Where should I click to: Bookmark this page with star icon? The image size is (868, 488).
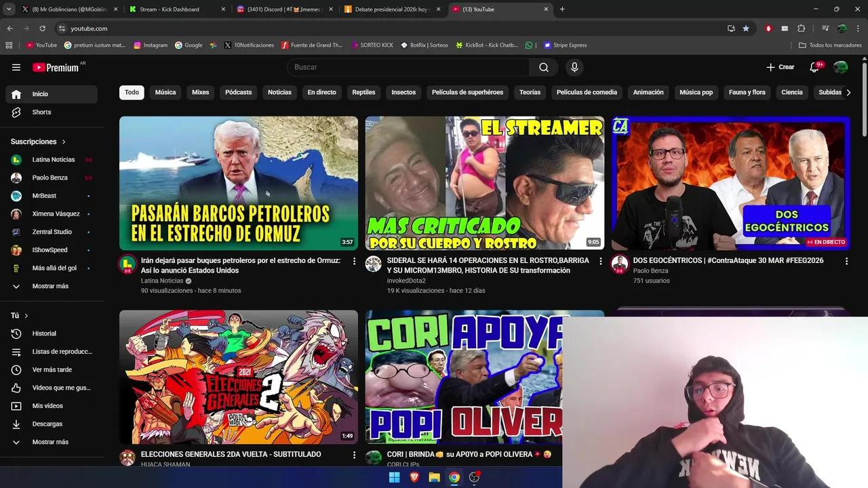(x=746, y=28)
